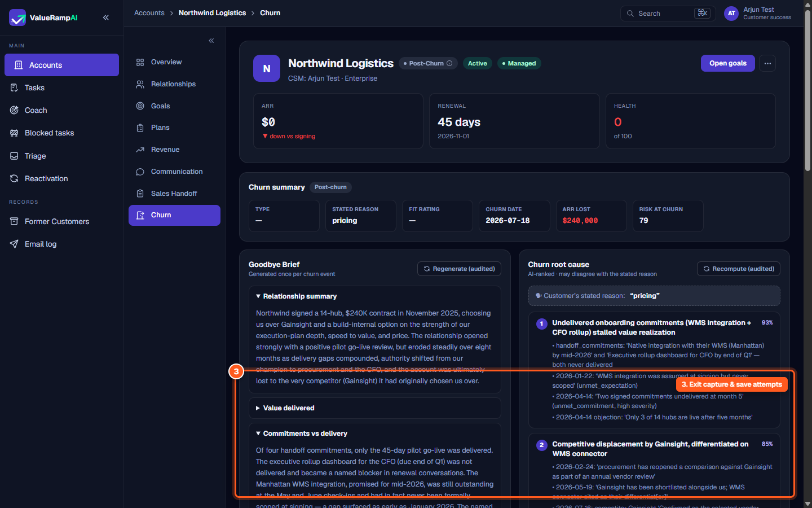Click the magnifier icon in search
The height and width of the screenshot is (508, 812).
click(630, 14)
